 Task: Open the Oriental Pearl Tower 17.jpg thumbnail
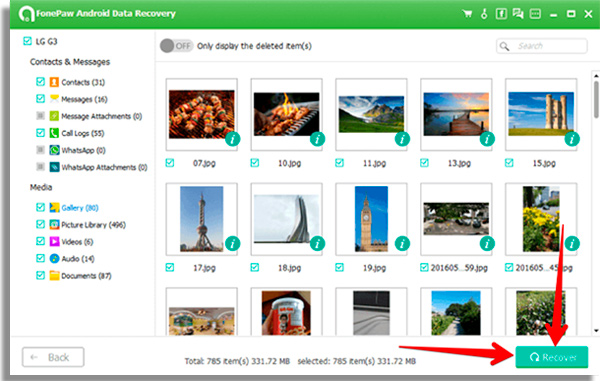coord(202,219)
